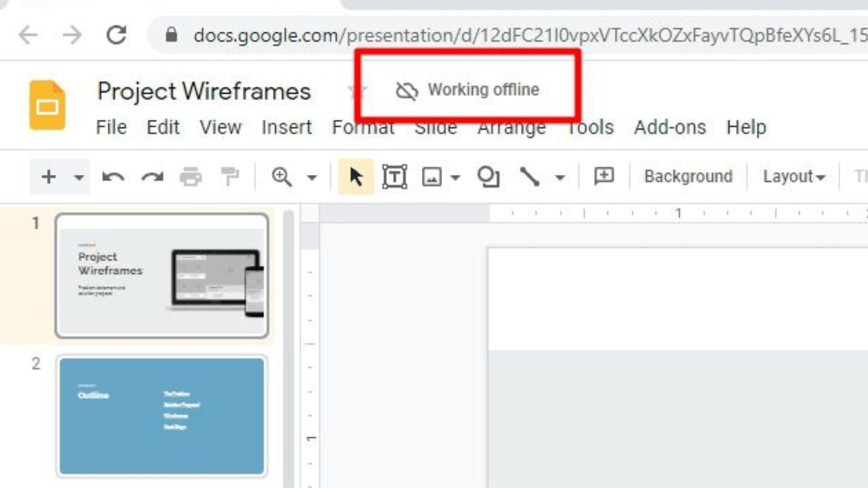The width and height of the screenshot is (868, 488).
Task: Click the Background button
Action: coord(688,176)
